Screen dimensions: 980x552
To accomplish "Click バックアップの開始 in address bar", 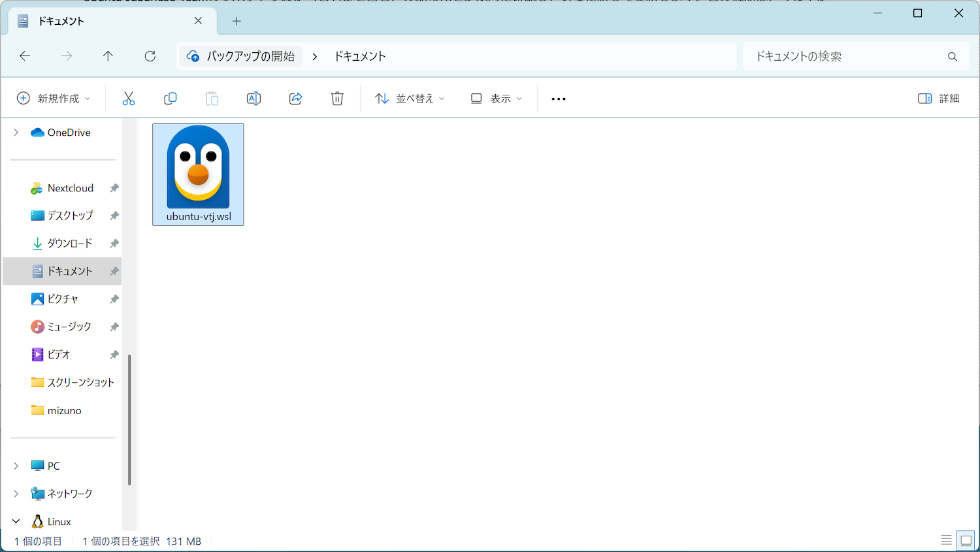I will [250, 56].
